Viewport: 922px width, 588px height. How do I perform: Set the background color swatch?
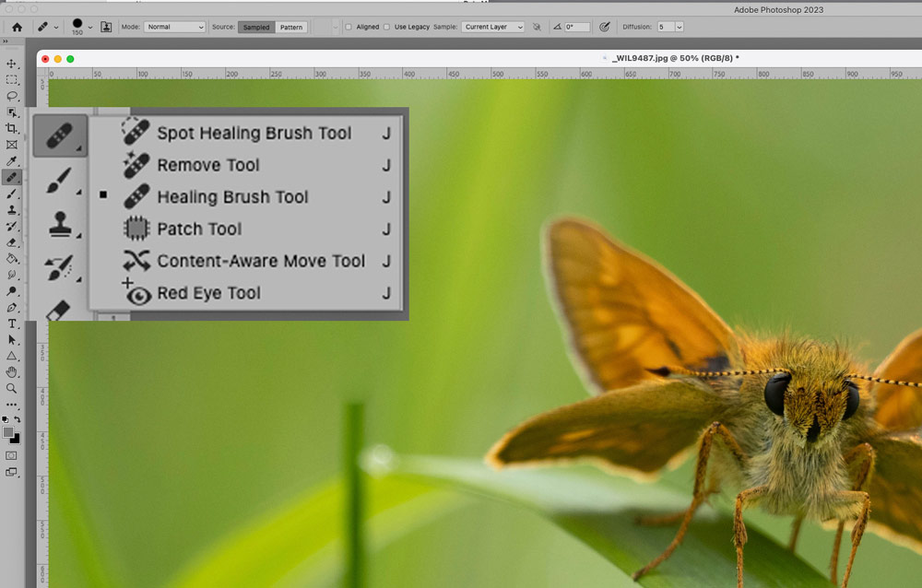click(x=15, y=438)
